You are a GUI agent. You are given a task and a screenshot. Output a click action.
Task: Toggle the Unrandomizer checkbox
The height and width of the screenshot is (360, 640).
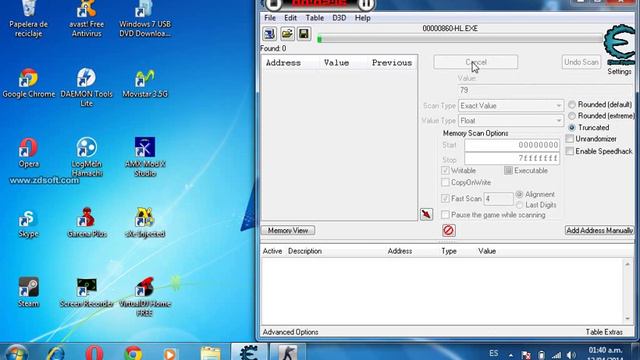(570, 139)
